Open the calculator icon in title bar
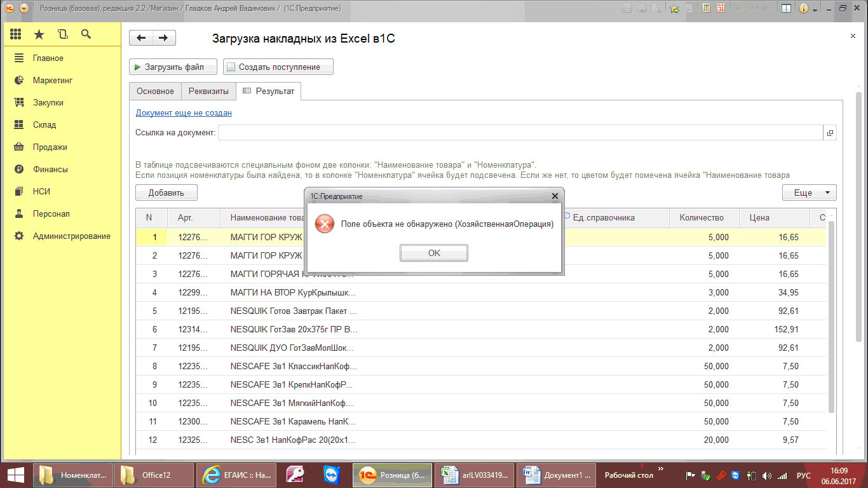This screenshot has width=868, height=488. pyautogui.click(x=706, y=9)
